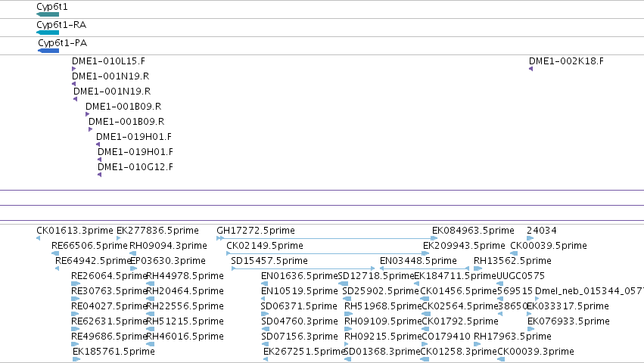The image size is (644, 363).
Task: Open the EK033317.5prime EST
Action: (568, 307)
